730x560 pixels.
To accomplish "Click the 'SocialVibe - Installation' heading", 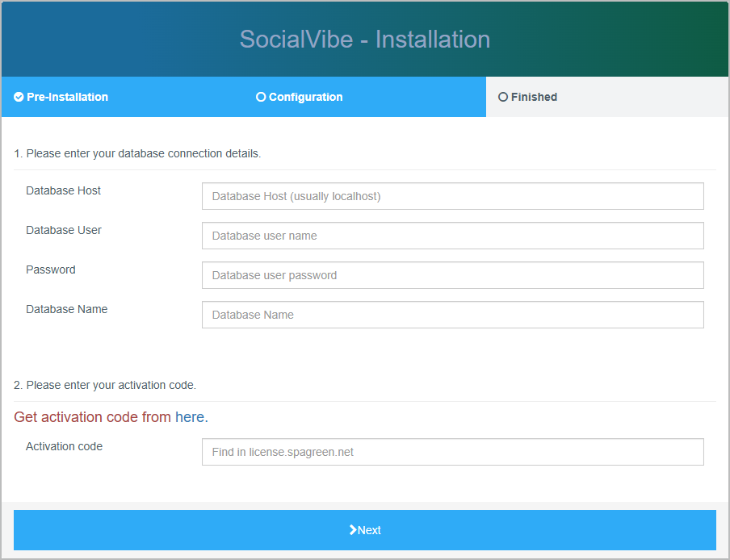I will [x=365, y=39].
